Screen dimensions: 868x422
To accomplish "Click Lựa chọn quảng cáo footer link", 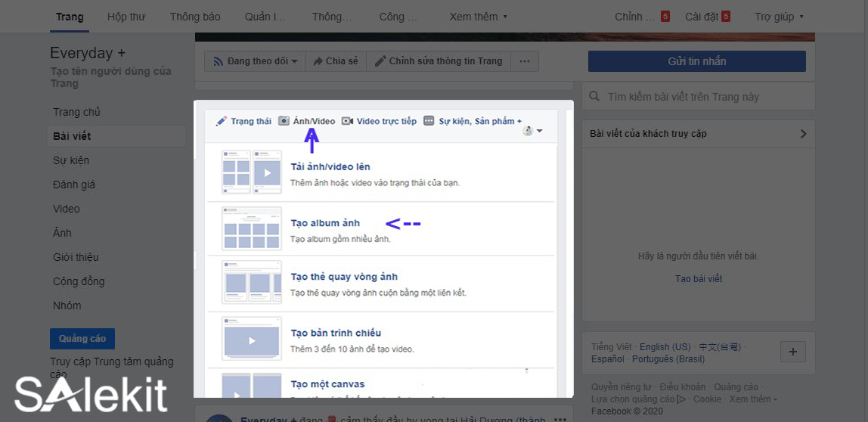I will pos(638,399).
